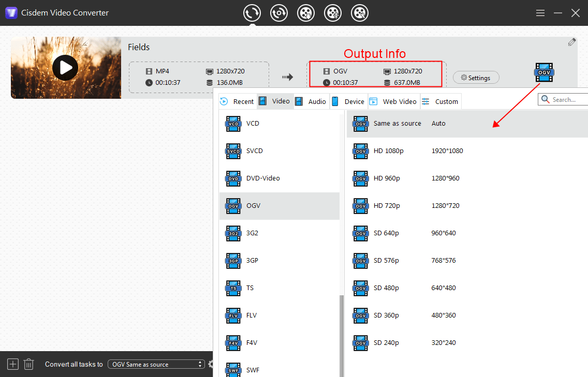
Task: Open the Rip/compress tab icon in top toolbar
Action: point(278,13)
